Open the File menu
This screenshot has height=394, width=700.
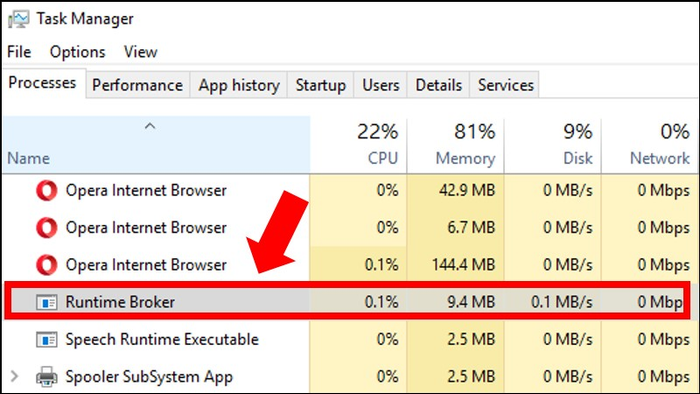19,52
